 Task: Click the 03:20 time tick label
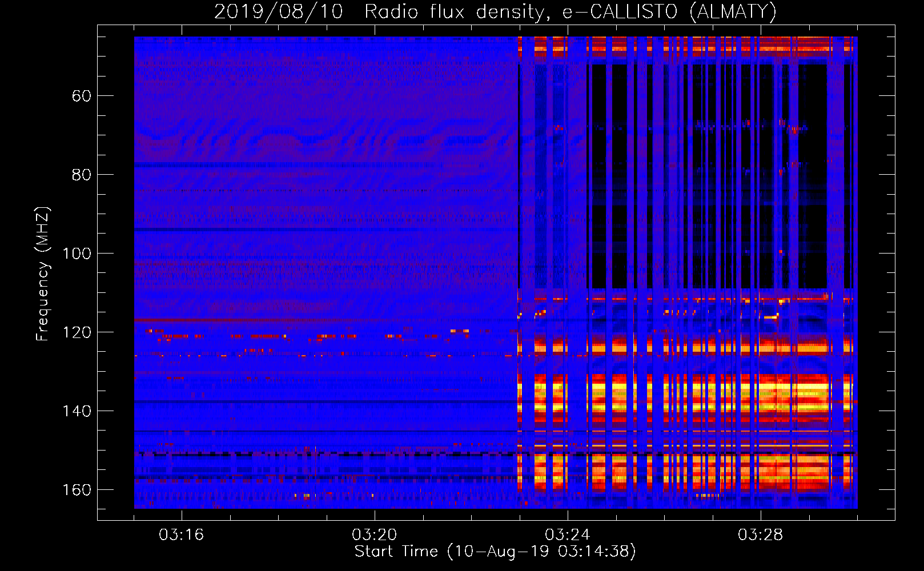374,535
